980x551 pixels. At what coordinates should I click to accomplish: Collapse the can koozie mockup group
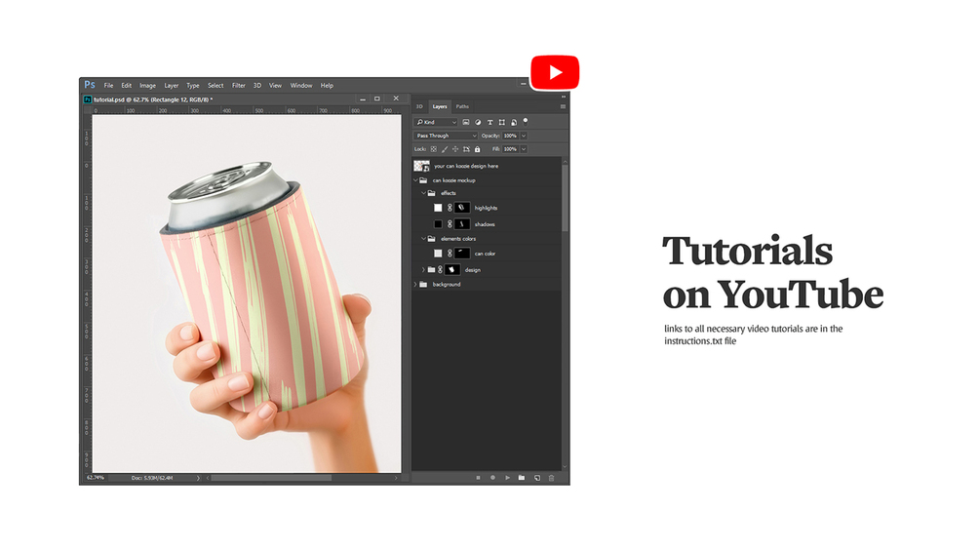pyautogui.click(x=415, y=180)
